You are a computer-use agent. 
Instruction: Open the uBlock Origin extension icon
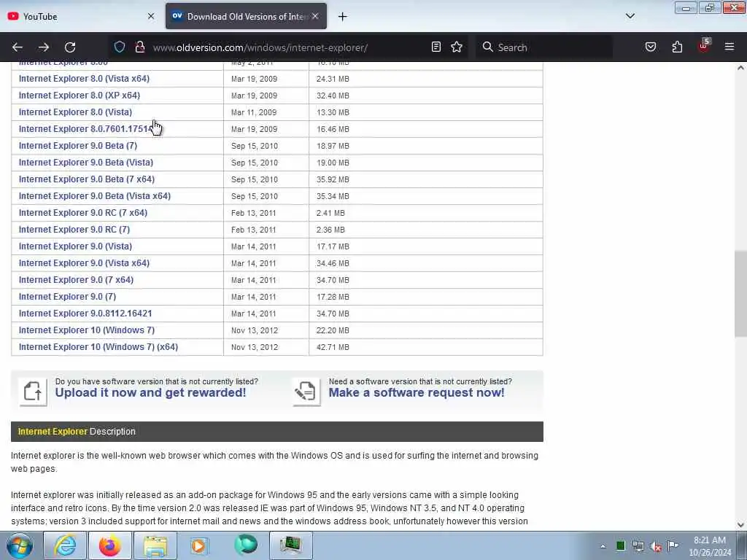tap(704, 46)
